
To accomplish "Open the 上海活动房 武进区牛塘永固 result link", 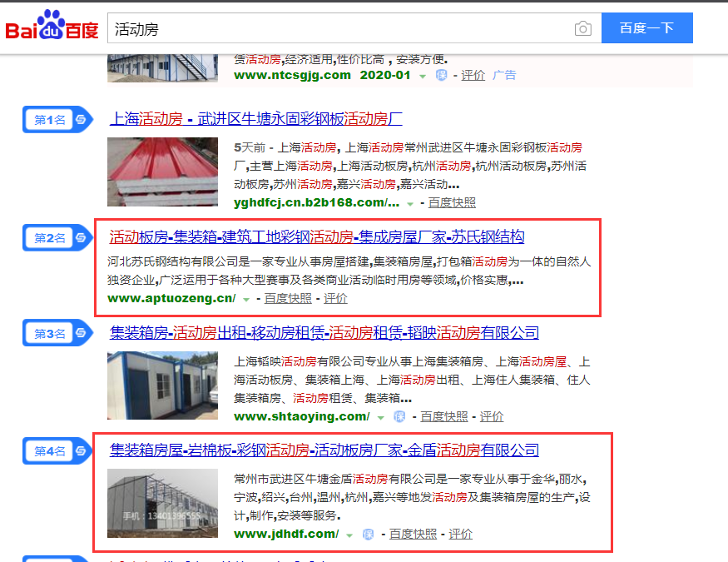I will click(256, 119).
